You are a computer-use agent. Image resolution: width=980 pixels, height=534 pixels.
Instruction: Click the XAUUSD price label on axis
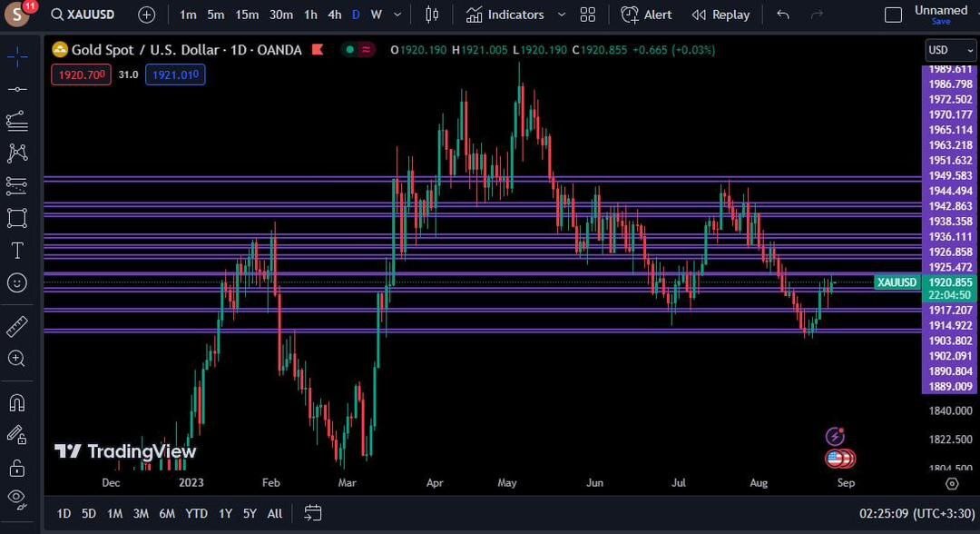897,282
